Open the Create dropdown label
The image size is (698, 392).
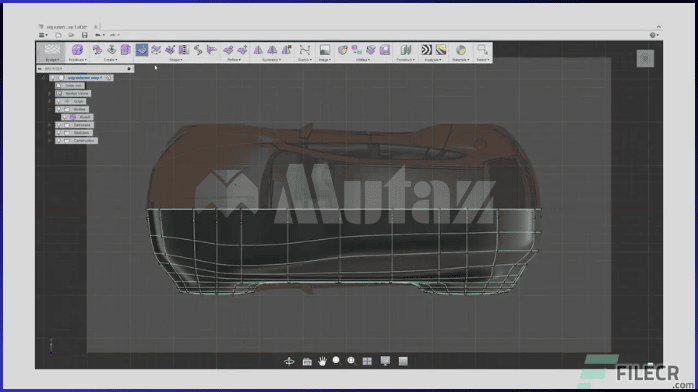point(110,60)
